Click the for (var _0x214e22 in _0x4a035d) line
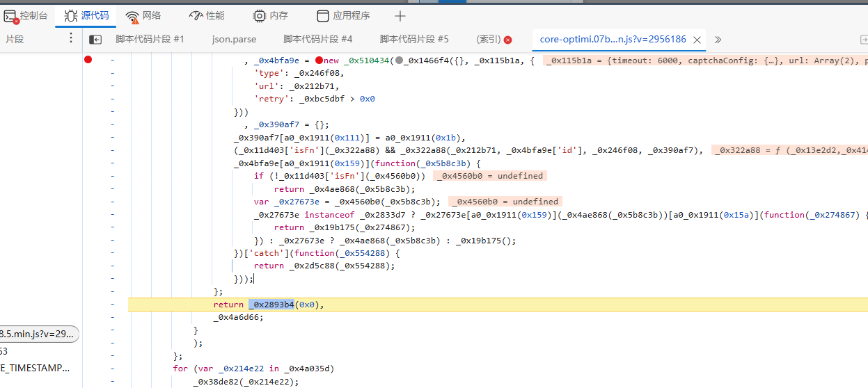 255,369
